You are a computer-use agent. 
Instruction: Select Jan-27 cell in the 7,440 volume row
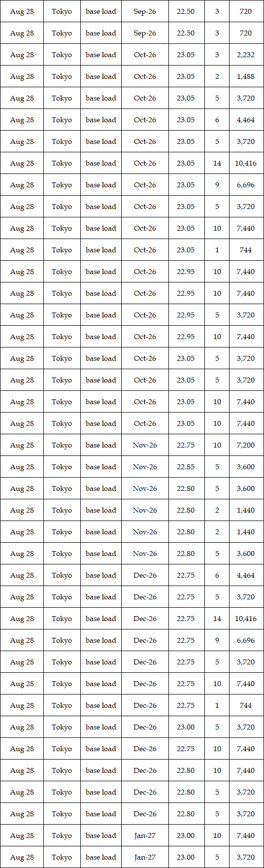[x=145, y=835]
